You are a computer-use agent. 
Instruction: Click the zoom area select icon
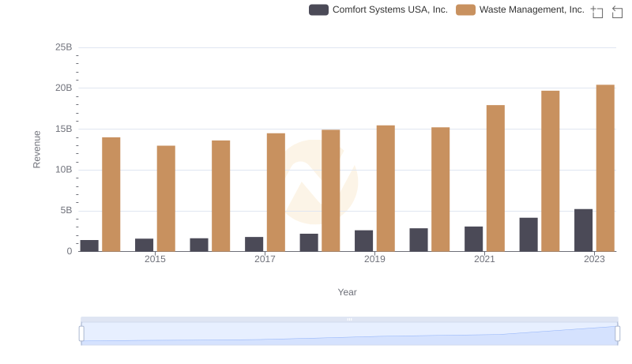tap(597, 12)
